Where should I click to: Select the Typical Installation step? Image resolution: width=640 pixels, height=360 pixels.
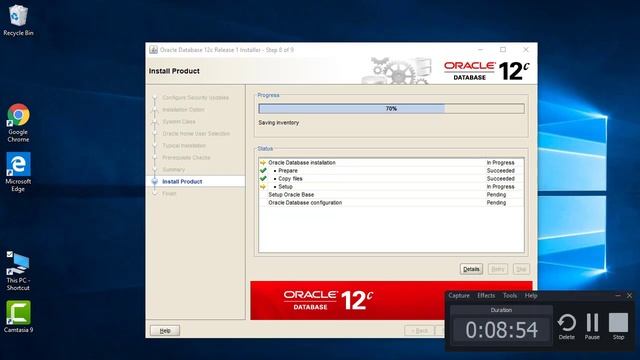pos(184,146)
